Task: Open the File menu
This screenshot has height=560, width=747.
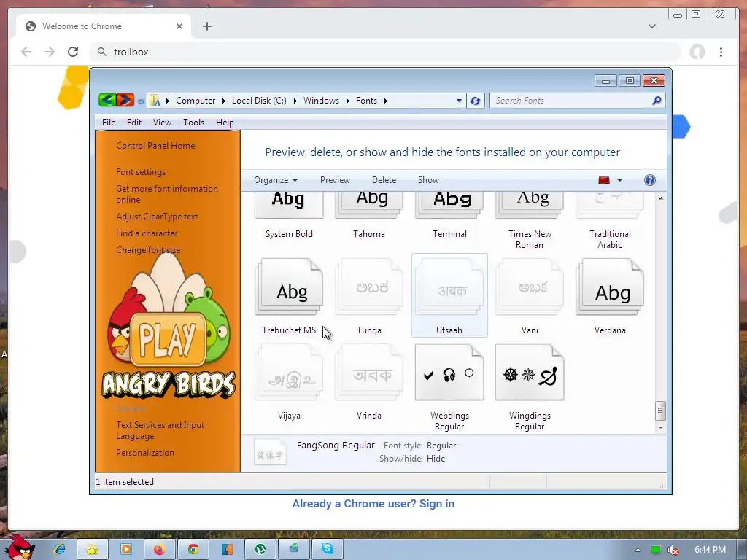Action: coord(109,122)
